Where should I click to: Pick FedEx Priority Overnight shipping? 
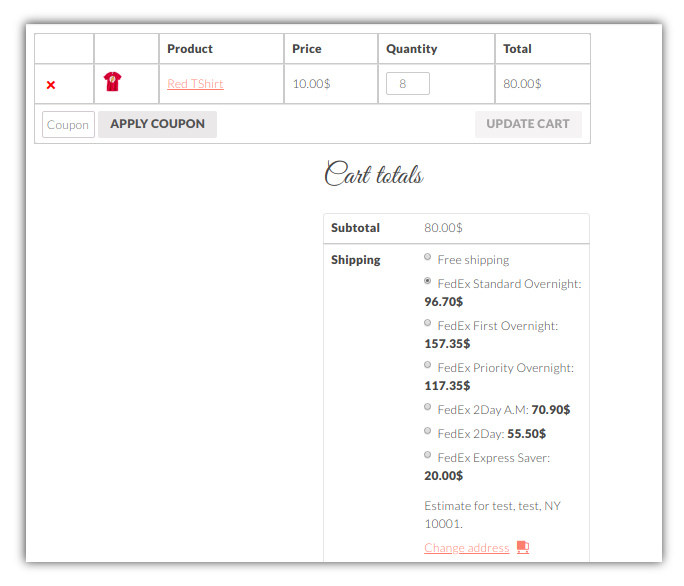pos(428,365)
